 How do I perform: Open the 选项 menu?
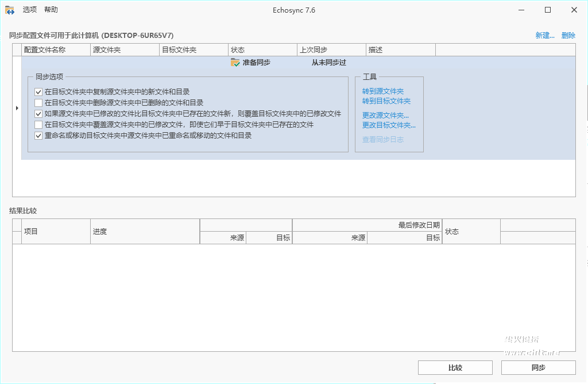[30, 10]
